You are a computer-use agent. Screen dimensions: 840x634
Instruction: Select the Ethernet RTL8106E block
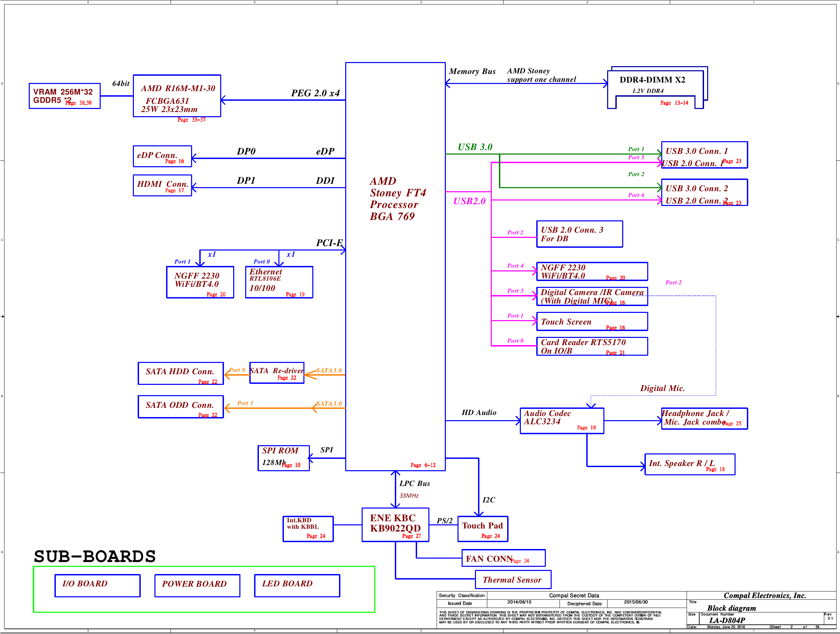coord(279,282)
